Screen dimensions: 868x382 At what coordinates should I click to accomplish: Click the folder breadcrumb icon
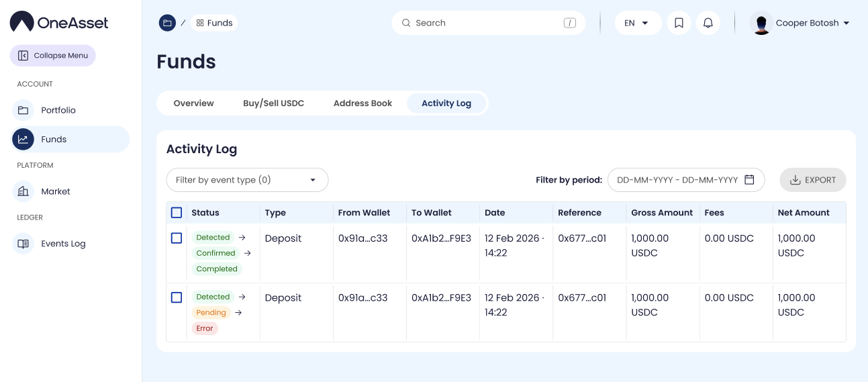tap(167, 23)
